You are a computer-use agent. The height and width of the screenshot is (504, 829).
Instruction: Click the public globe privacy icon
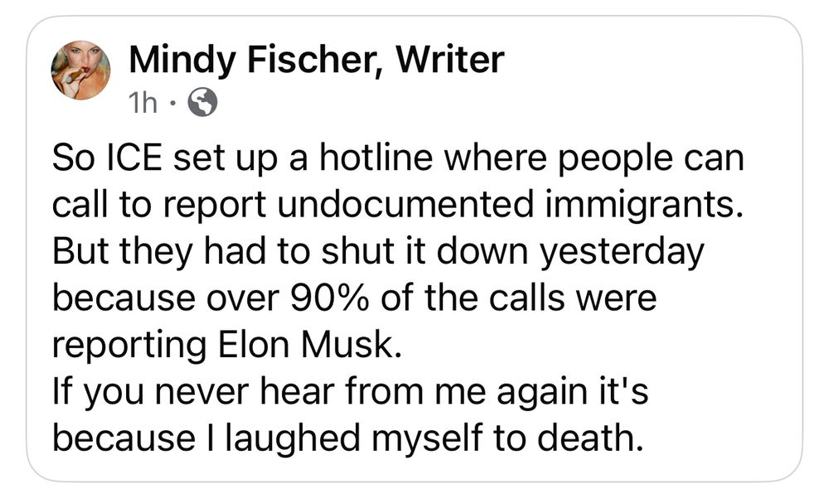203,103
